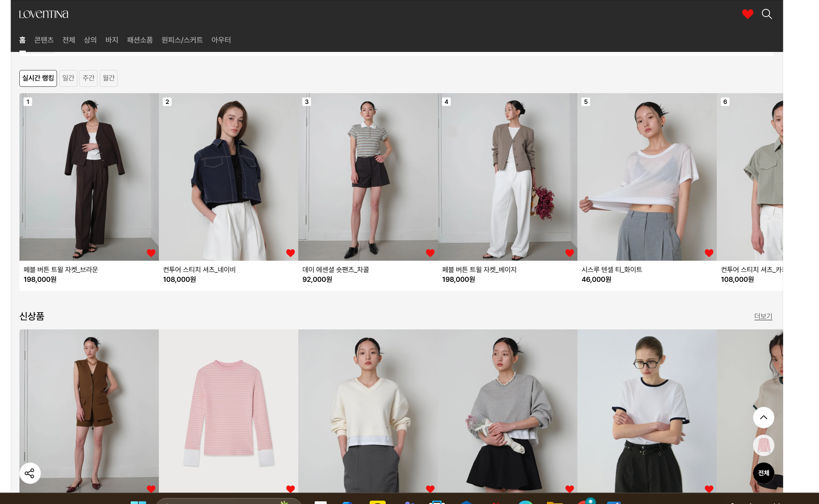Viewport: 819px width, 504px height.
Task: Toggle heart on 데이 에센셜 숏팬츠_차콜
Action: (x=430, y=253)
